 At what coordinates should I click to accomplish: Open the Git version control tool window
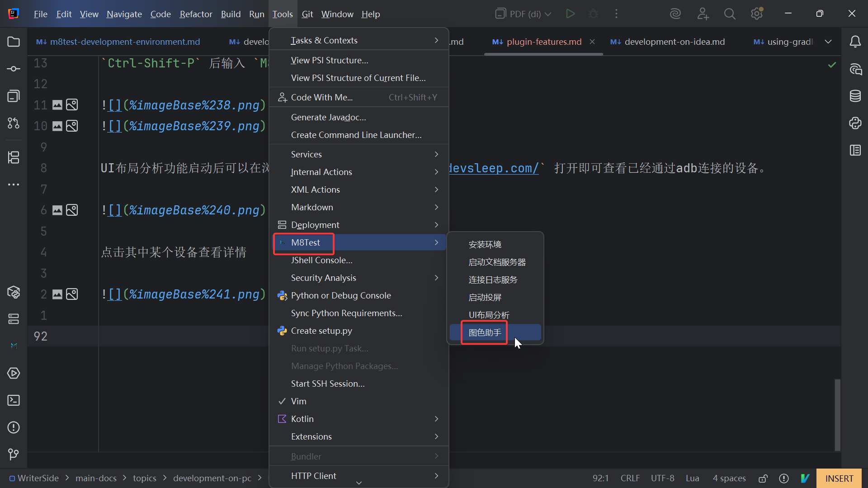14,454
